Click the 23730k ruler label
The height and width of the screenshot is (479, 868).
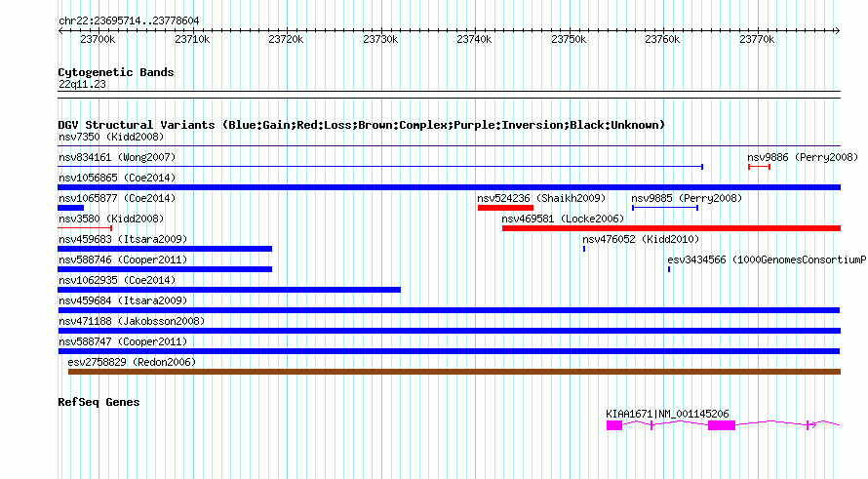[x=380, y=39]
